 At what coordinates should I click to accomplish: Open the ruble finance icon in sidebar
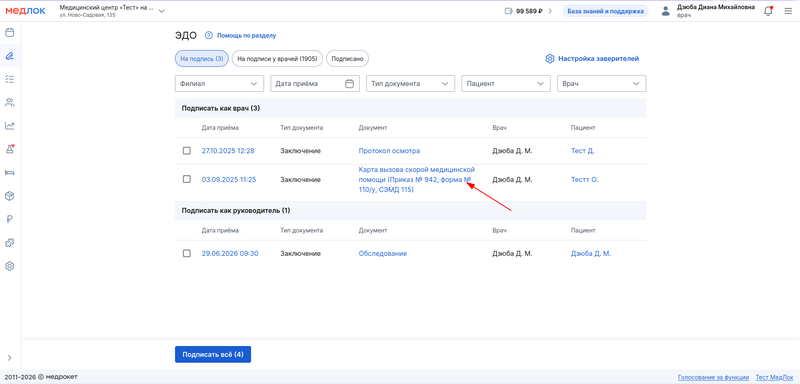click(x=9, y=219)
